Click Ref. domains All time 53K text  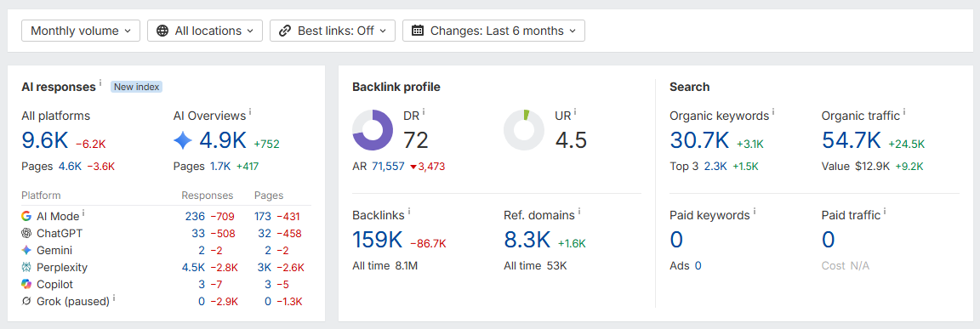[535, 266]
